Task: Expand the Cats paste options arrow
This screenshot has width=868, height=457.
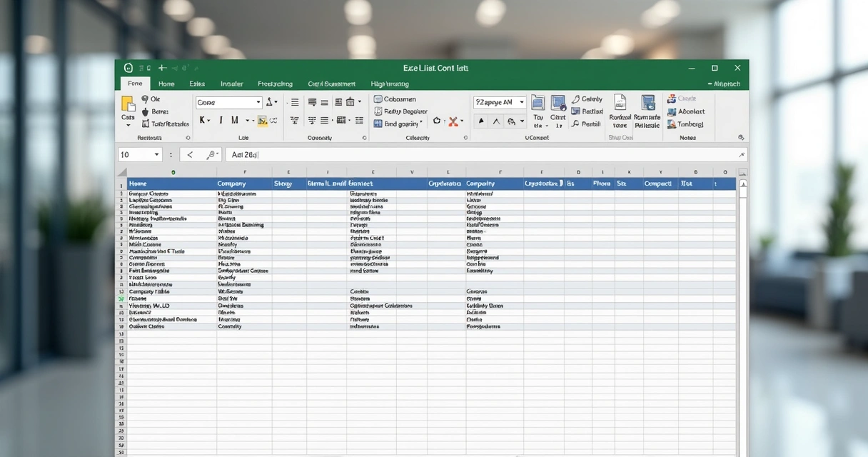Action: [128, 126]
